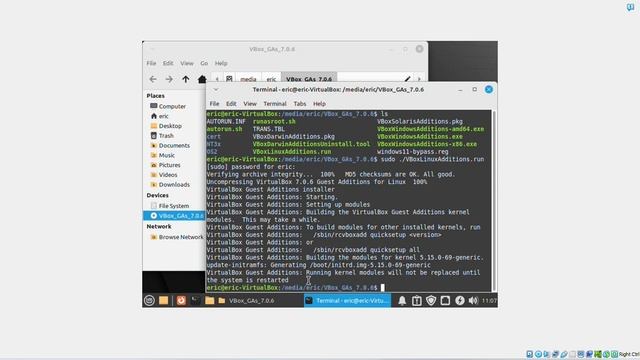Go back in the file manager

[153, 79]
